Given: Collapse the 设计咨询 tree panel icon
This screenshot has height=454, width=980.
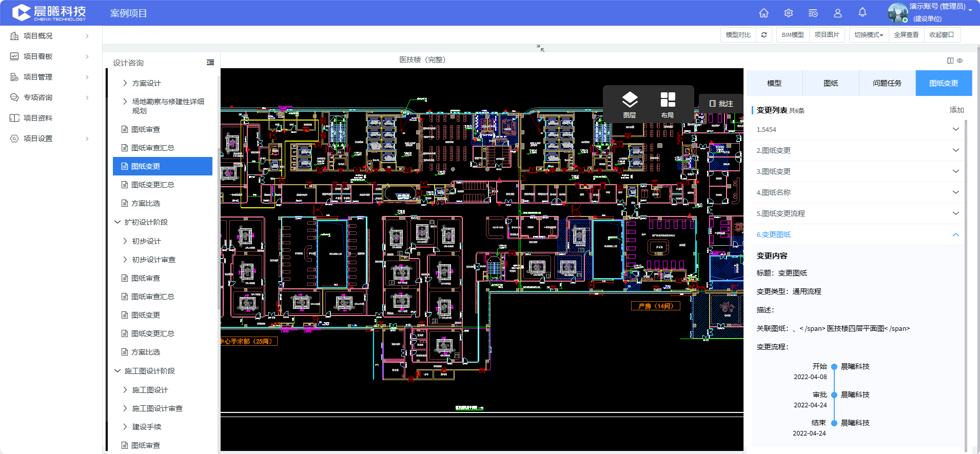Looking at the screenshot, I should pos(210,63).
